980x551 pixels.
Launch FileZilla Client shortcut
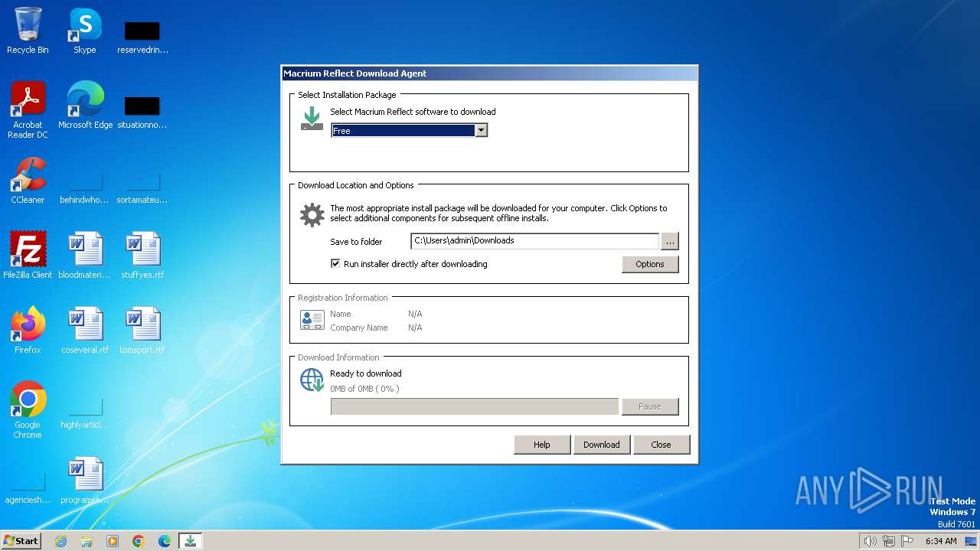pyautogui.click(x=28, y=256)
